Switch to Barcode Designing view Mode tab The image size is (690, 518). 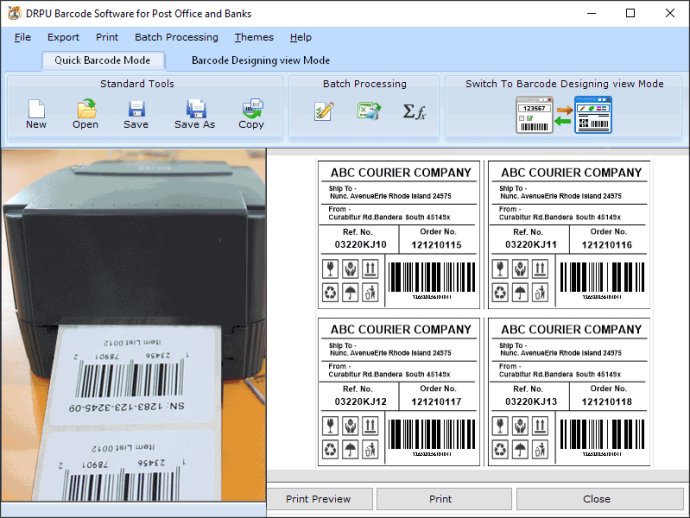[261, 60]
